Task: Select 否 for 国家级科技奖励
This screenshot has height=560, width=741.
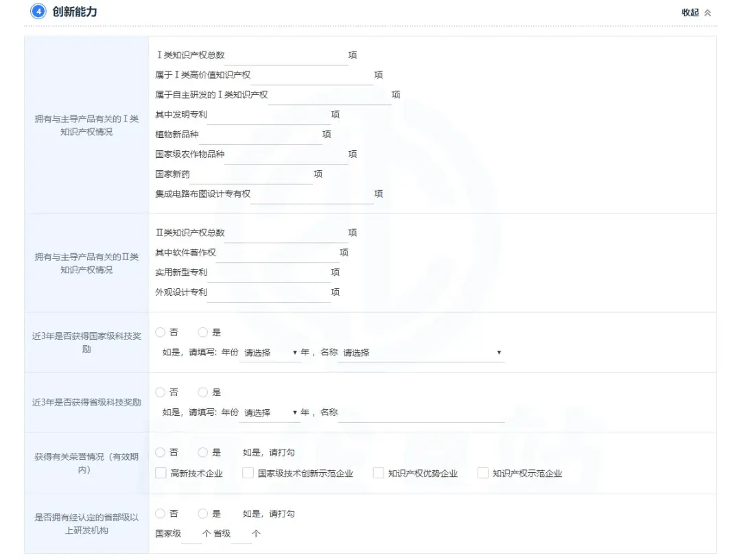Action: pos(160,333)
